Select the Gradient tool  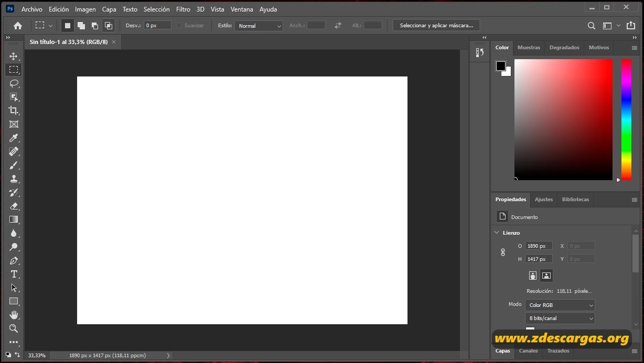[x=14, y=219]
